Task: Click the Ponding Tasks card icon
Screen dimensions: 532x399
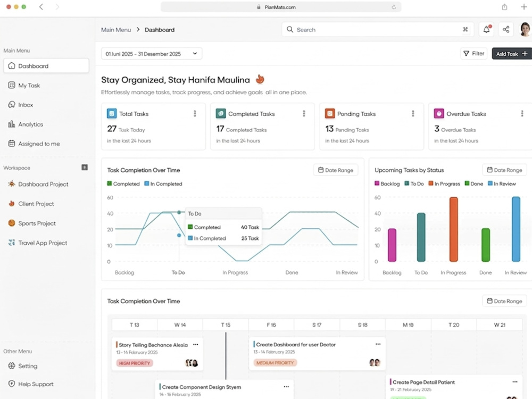Action: coord(330,113)
